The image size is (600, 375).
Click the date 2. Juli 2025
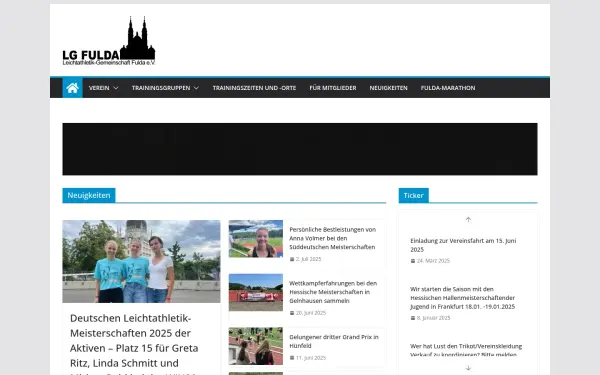pos(308,259)
